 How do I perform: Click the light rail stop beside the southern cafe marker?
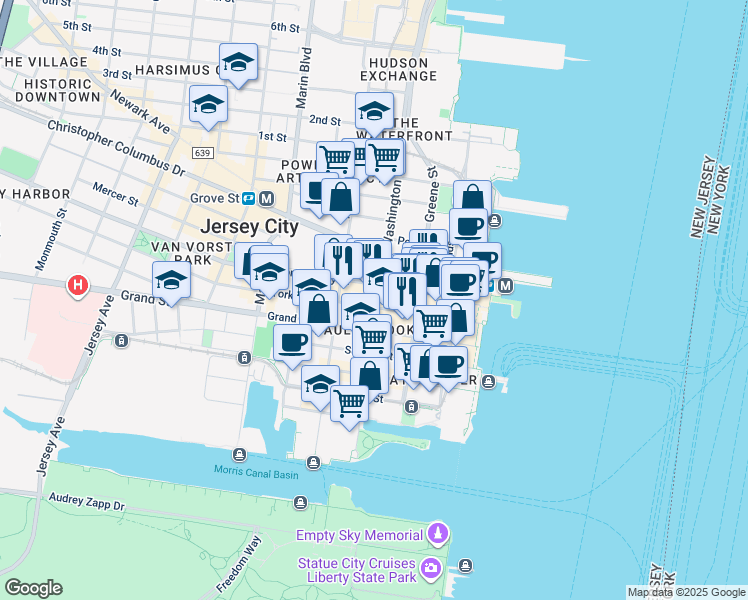(244, 357)
